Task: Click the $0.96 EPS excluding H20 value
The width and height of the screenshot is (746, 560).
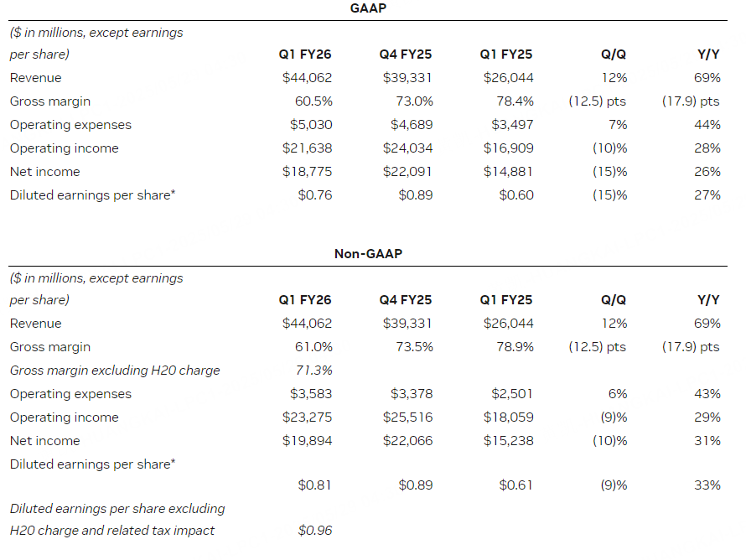Action: (315, 530)
